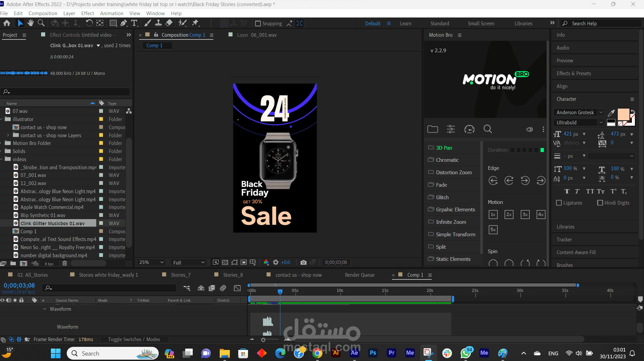The height and width of the screenshot is (361, 644).
Task: Select the Selection arrow tool
Action: pos(20,23)
